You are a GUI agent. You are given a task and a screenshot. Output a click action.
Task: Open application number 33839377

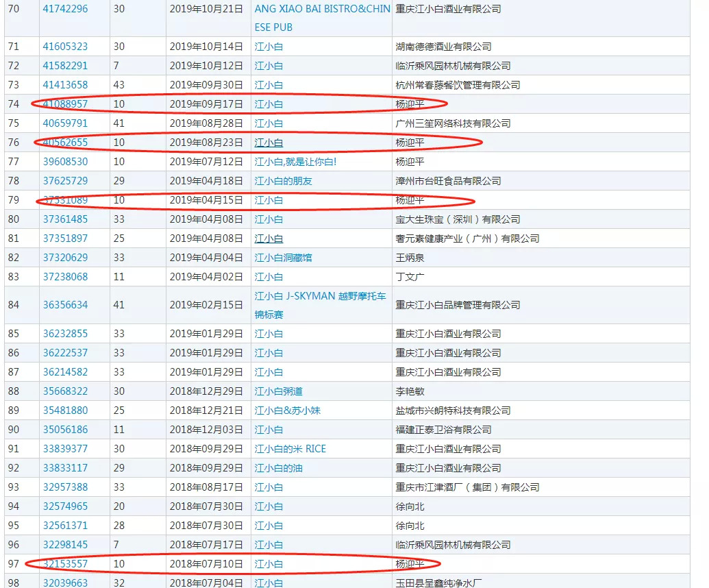click(65, 449)
